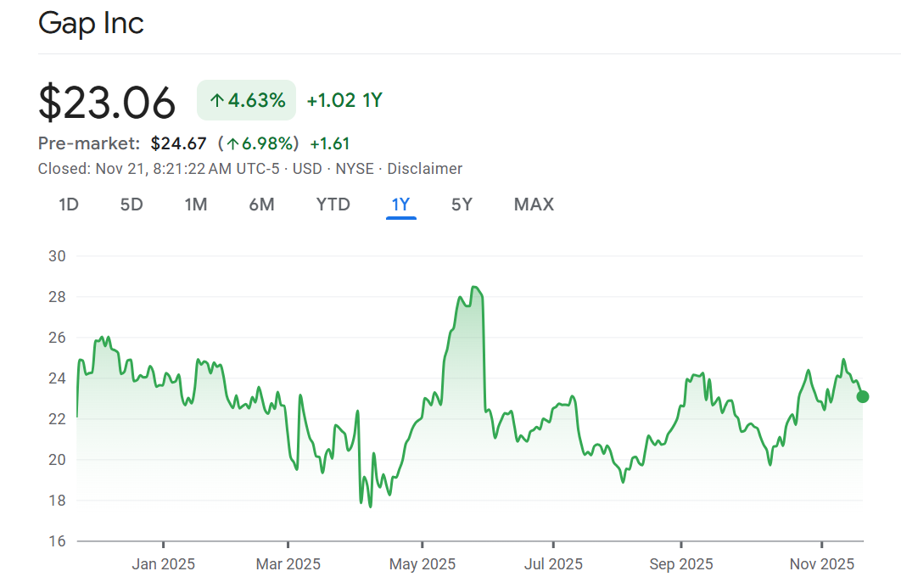Select the Nov 2025 axis label
901x588 pixels.
pos(820,564)
